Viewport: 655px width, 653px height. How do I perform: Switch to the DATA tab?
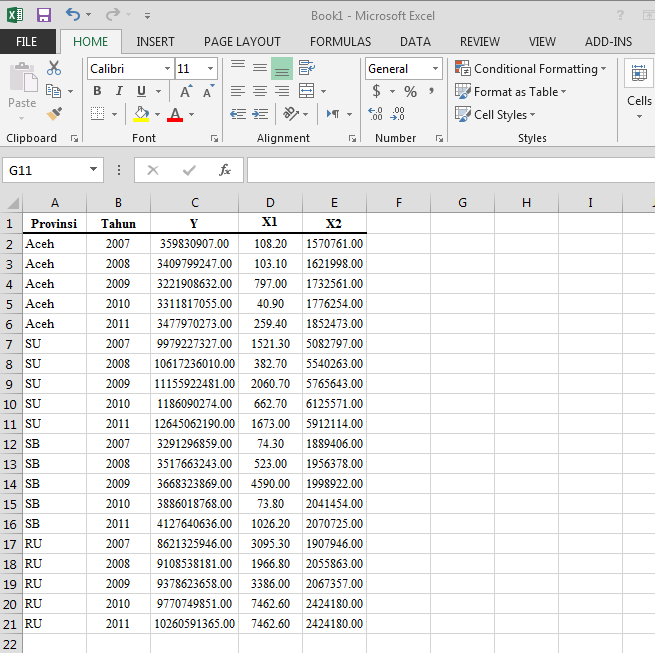(415, 42)
